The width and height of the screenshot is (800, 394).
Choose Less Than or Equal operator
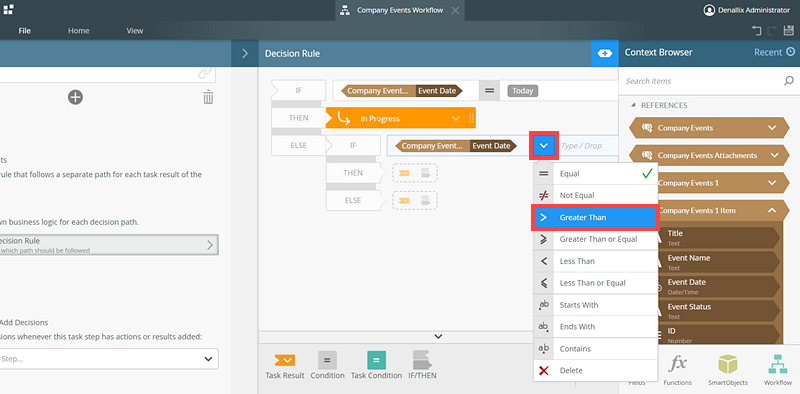click(595, 283)
